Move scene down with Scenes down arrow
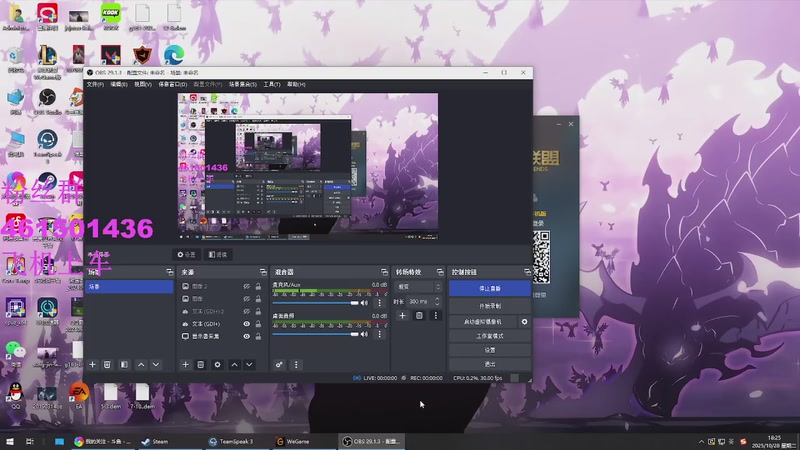The height and width of the screenshot is (450, 800). [x=156, y=365]
